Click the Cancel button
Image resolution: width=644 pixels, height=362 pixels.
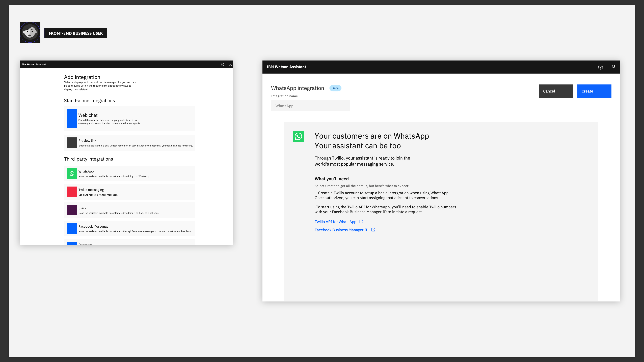coord(556,91)
